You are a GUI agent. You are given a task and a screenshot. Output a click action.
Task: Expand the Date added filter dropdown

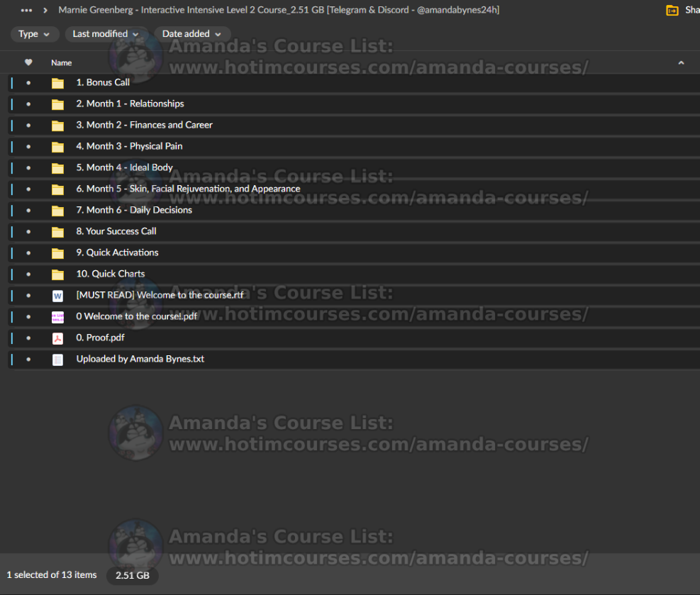pyautogui.click(x=191, y=34)
